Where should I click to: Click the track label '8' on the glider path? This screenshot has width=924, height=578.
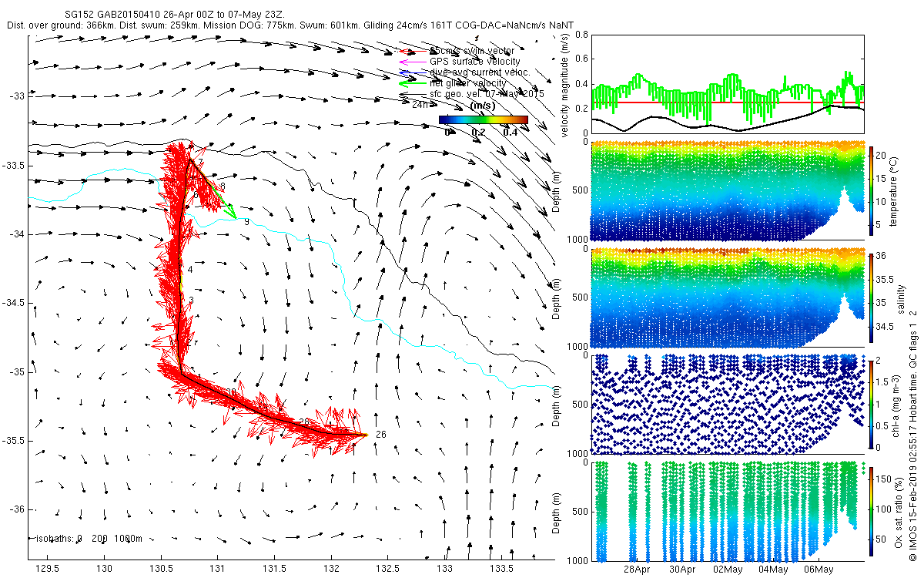[x=223, y=187]
